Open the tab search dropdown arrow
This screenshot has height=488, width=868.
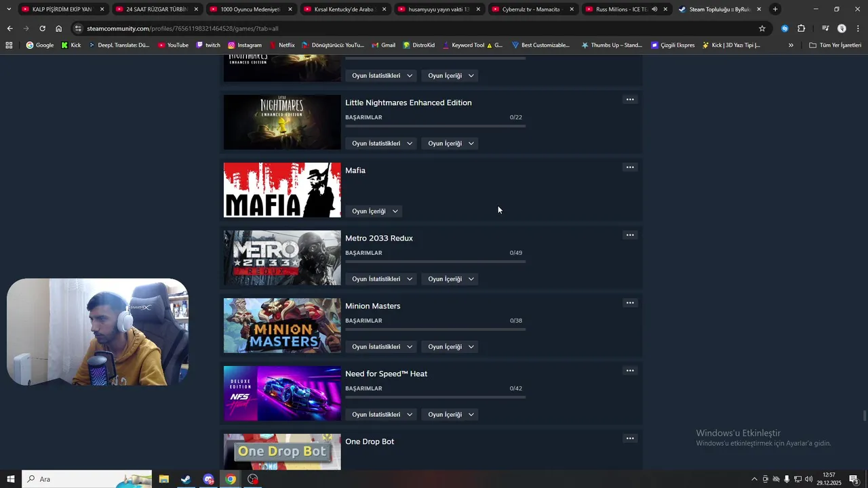[x=9, y=9]
